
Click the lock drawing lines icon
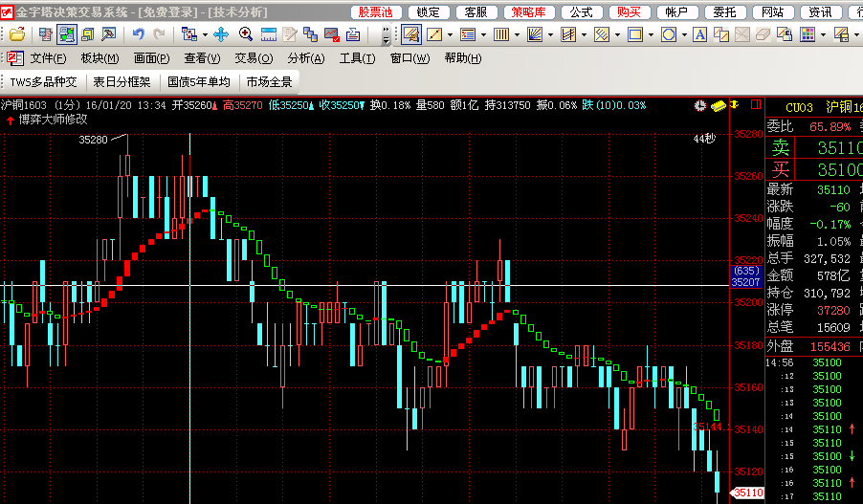[785, 34]
